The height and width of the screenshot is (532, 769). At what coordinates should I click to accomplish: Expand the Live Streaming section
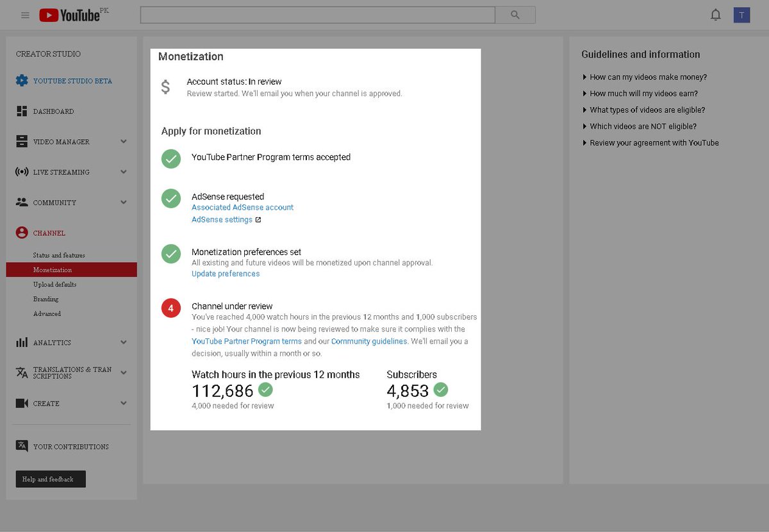coord(124,172)
